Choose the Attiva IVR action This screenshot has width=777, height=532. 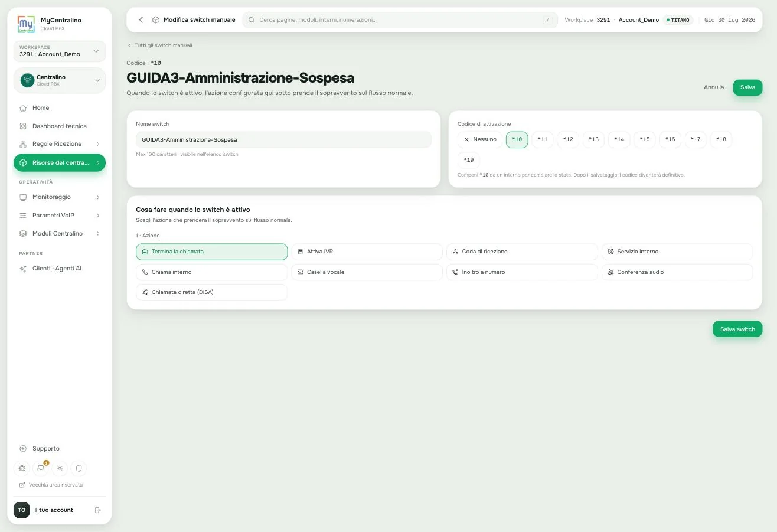pos(367,252)
